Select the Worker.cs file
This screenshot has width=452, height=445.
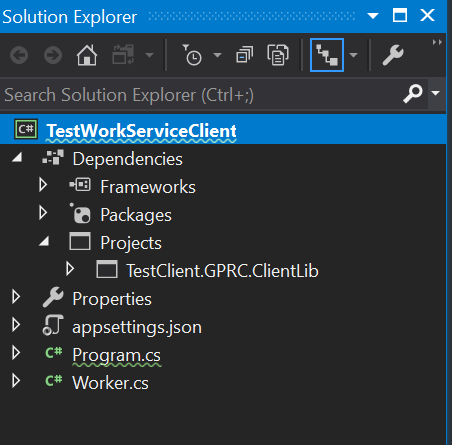pos(111,383)
